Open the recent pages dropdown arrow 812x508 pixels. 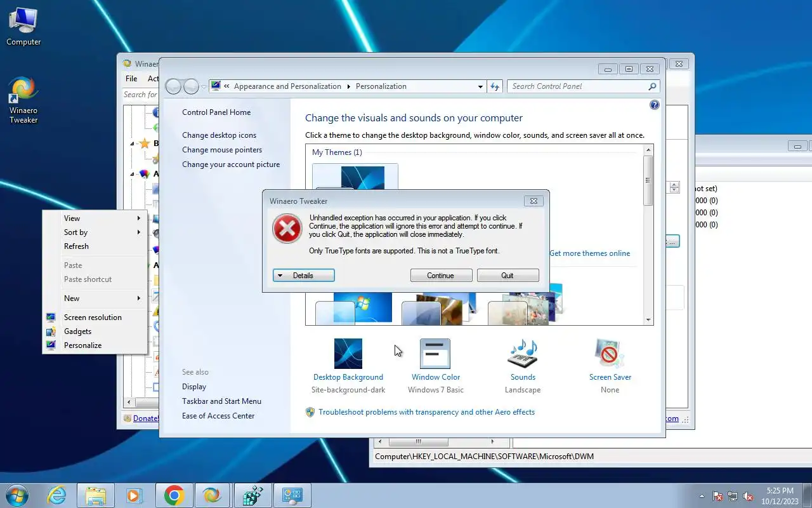pyautogui.click(x=204, y=86)
